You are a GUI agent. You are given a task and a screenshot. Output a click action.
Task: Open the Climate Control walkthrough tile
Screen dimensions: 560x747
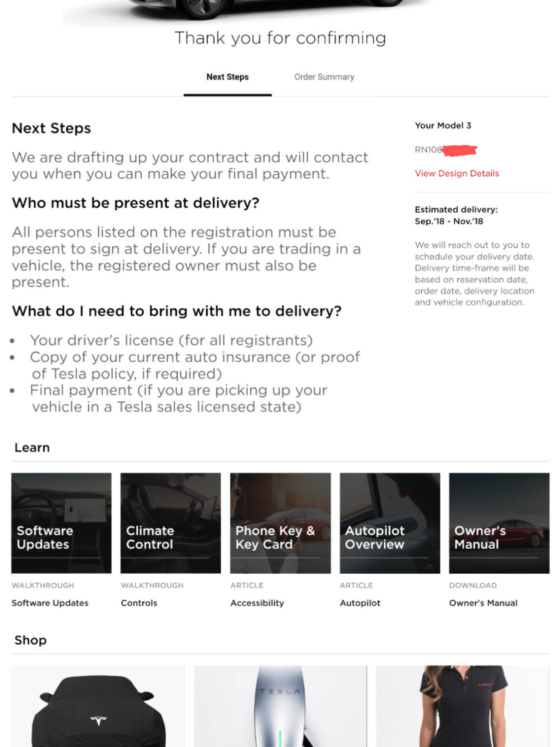(171, 523)
